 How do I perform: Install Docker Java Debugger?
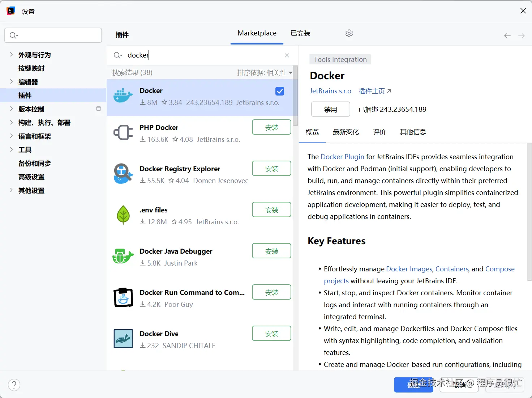click(x=271, y=251)
